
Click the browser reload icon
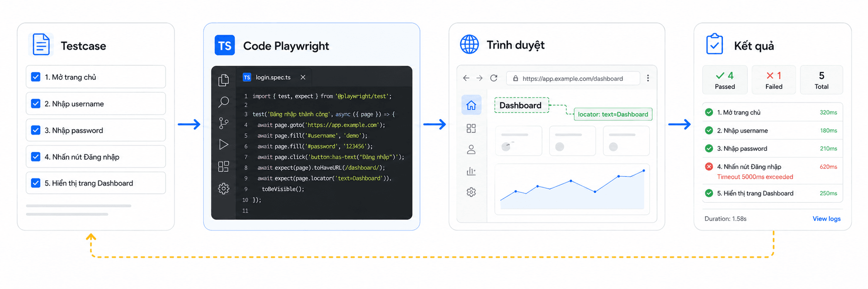click(x=494, y=78)
